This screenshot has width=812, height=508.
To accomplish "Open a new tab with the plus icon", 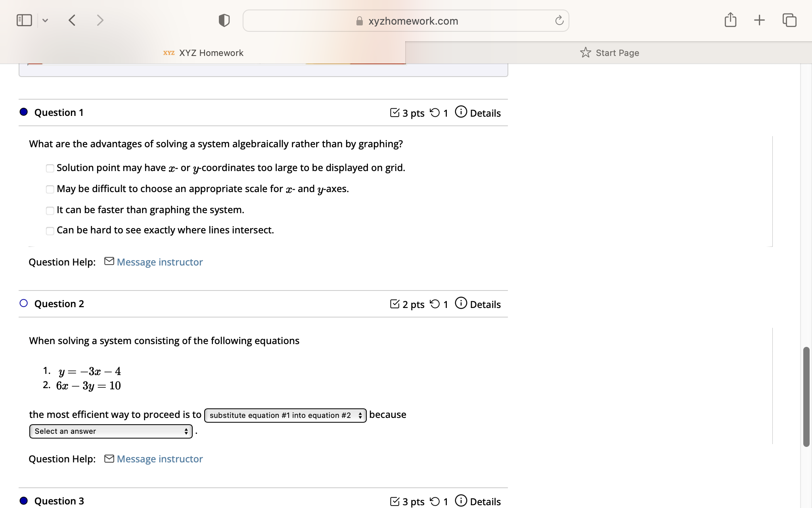I will [760, 19].
